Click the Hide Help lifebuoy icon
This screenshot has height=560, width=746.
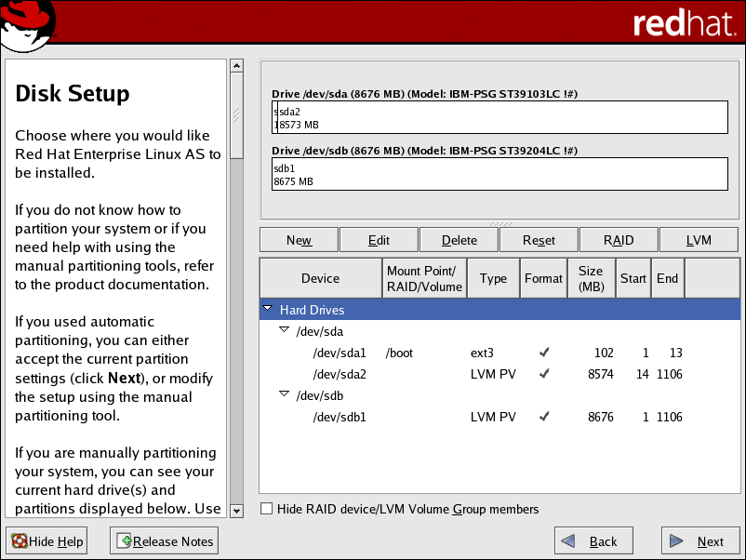point(18,541)
